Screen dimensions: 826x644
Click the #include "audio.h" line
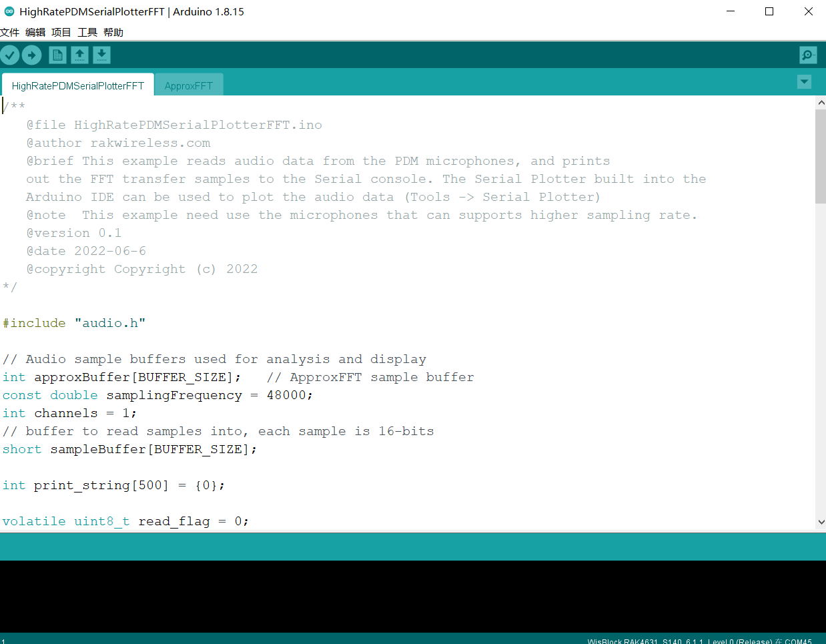pos(74,323)
